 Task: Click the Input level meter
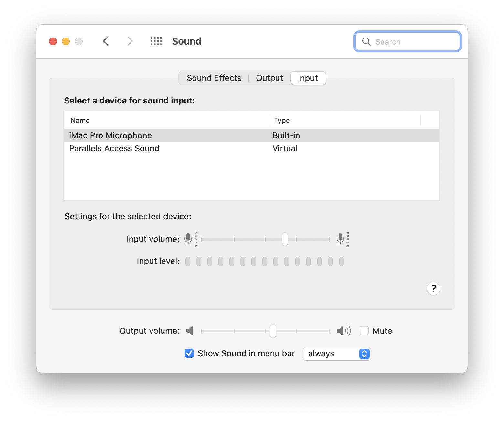tap(265, 261)
